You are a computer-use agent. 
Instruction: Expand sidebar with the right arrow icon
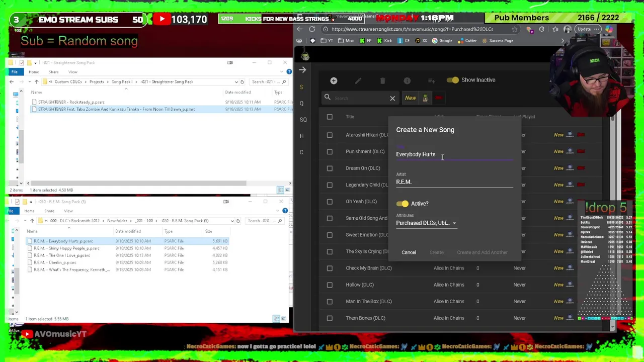tap(302, 70)
